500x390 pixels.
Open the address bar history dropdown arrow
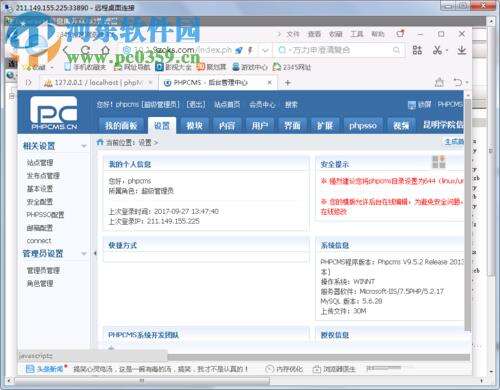click(265, 50)
